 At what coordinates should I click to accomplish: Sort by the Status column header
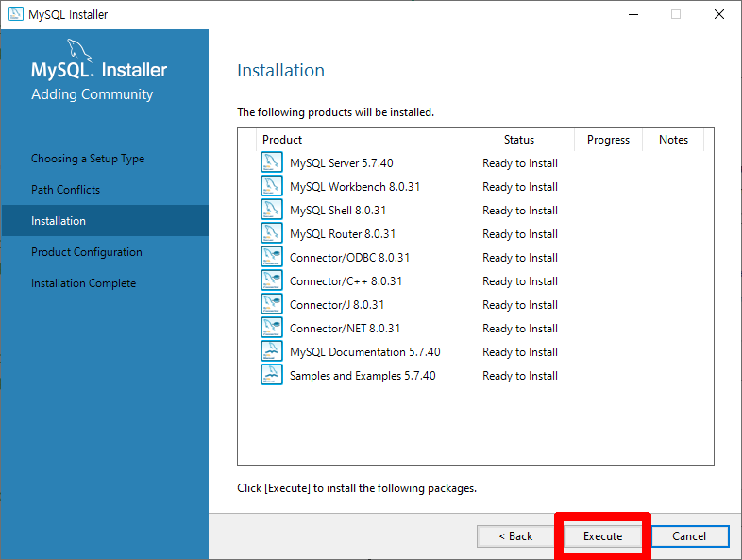(519, 140)
